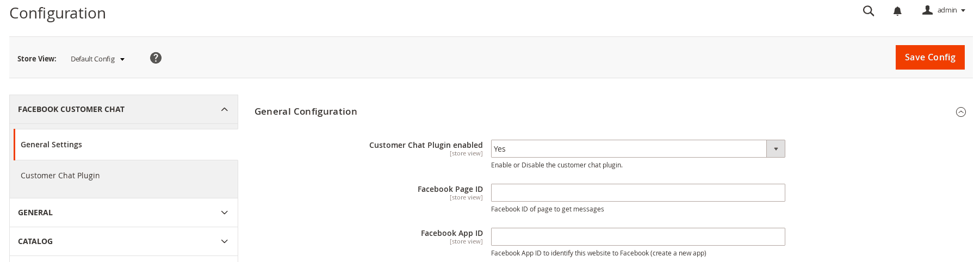The height and width of the screenshot is (262, 980).
Task: Click the Facebook Page ID label
Action: click(450, 189)
